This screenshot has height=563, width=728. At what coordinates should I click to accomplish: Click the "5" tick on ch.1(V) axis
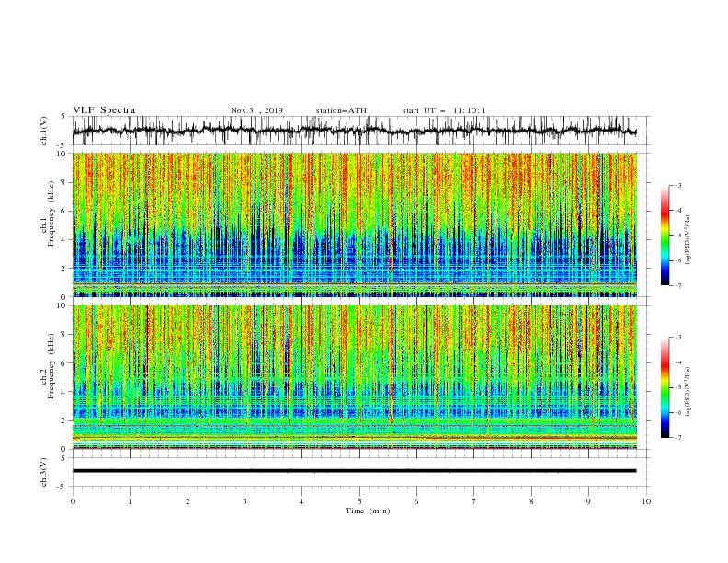pos(64,116)
